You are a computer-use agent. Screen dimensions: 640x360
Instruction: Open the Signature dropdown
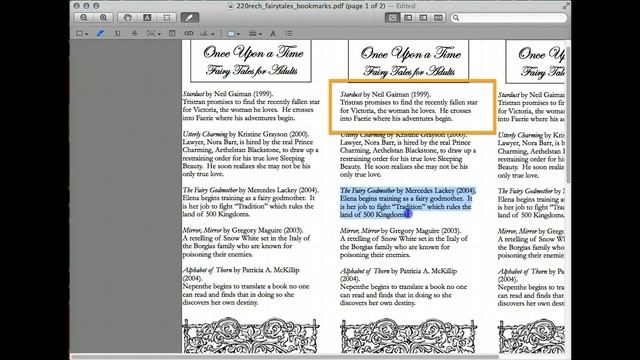[207, 33]
